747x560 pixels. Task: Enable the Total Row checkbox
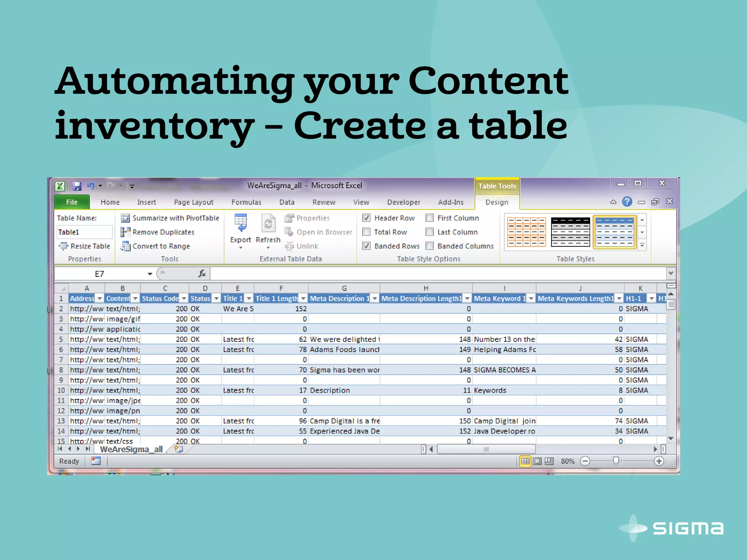tap(366, 232)
